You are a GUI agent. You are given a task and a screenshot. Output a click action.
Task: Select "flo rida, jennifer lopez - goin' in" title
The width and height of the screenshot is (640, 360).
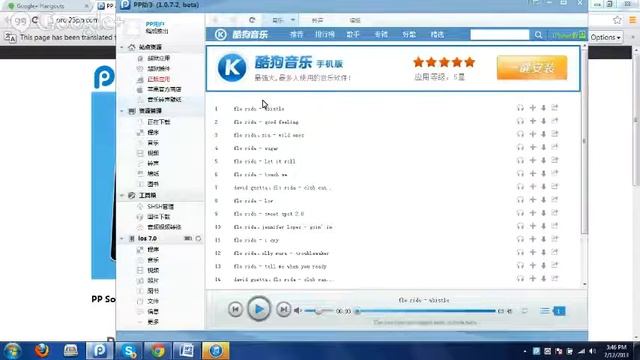(283, 227)
